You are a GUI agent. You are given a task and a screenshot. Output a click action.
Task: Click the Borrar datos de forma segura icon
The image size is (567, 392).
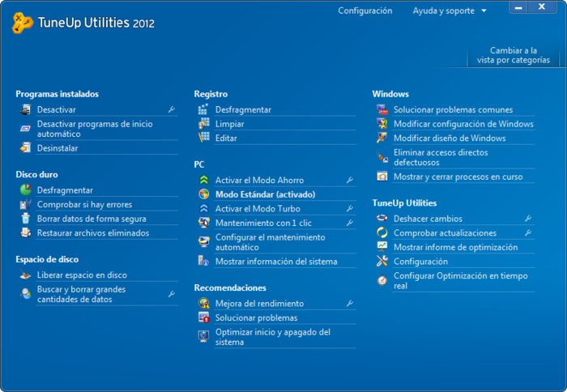coord(25,219)
